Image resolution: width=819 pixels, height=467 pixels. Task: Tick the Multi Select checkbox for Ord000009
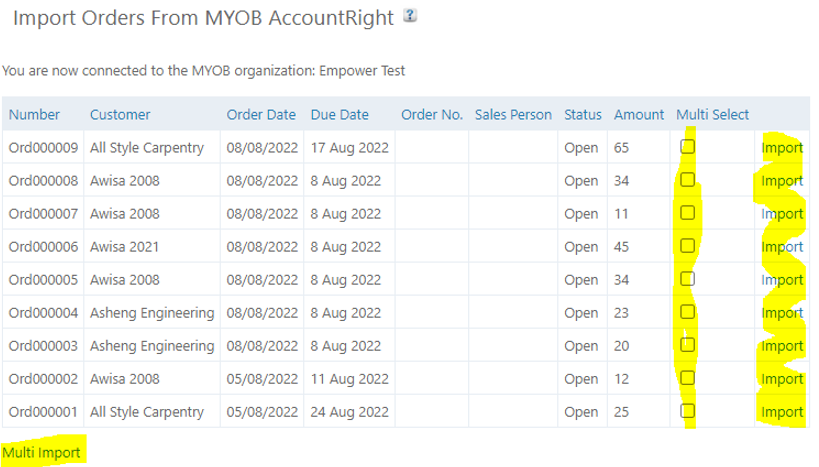point(688,148)
